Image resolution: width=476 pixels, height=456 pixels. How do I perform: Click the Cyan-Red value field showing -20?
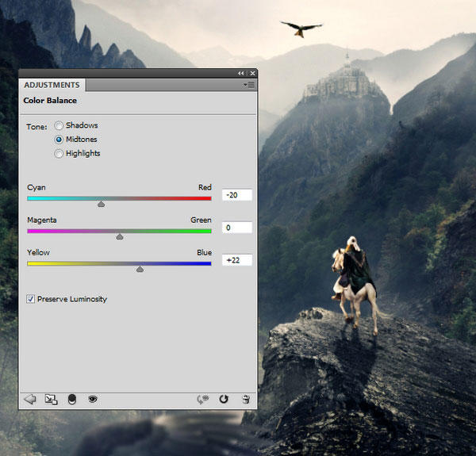click(x=236, y=195)
